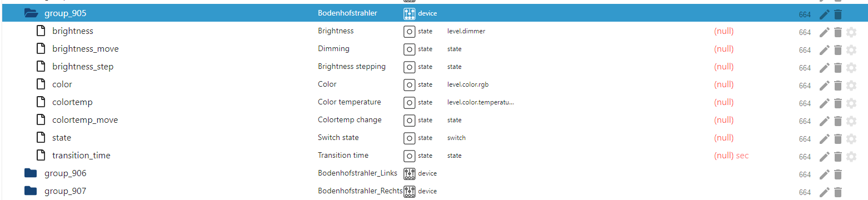Click the group_906 device type icon
The height and width of the screenshot is (200, 868).
(410, 173)
